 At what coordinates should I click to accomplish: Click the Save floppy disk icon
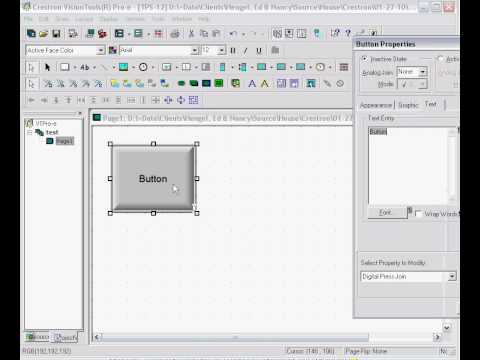[56, 33]
